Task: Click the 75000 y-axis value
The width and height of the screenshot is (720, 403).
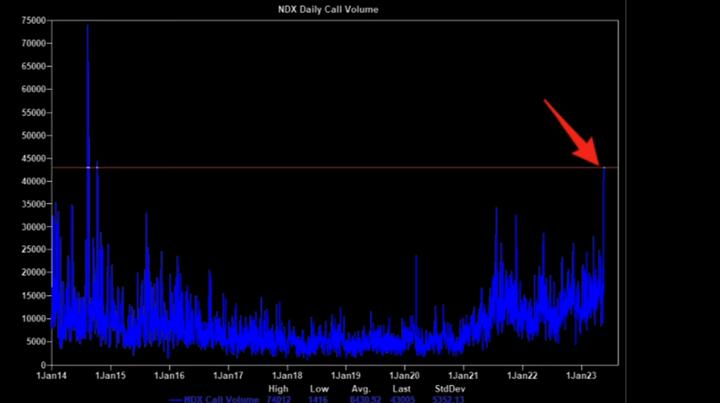Action: [x=31, y=20]
